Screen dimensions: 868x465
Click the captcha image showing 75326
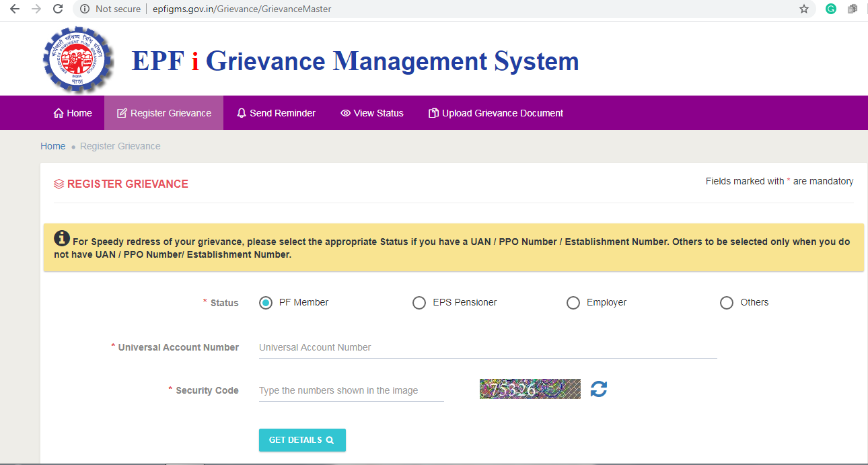(x=530, y=389)
